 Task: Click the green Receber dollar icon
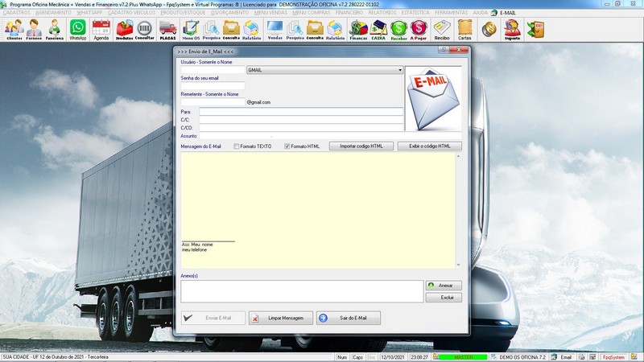[398, 30]
